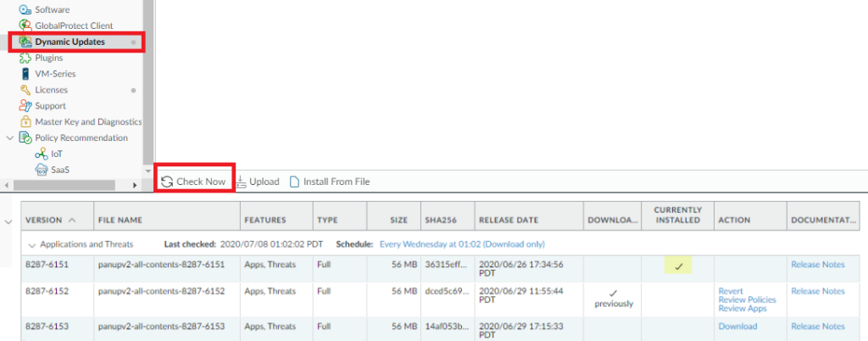
Task: Click the Software sidebar icon
Action: pos(25,9)
